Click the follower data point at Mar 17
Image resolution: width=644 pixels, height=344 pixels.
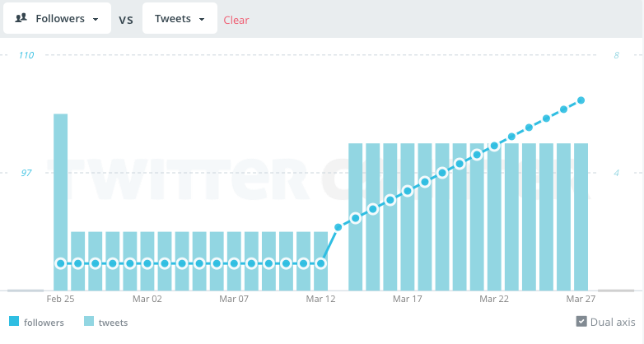pyautogui.click(x=408, y=191)
